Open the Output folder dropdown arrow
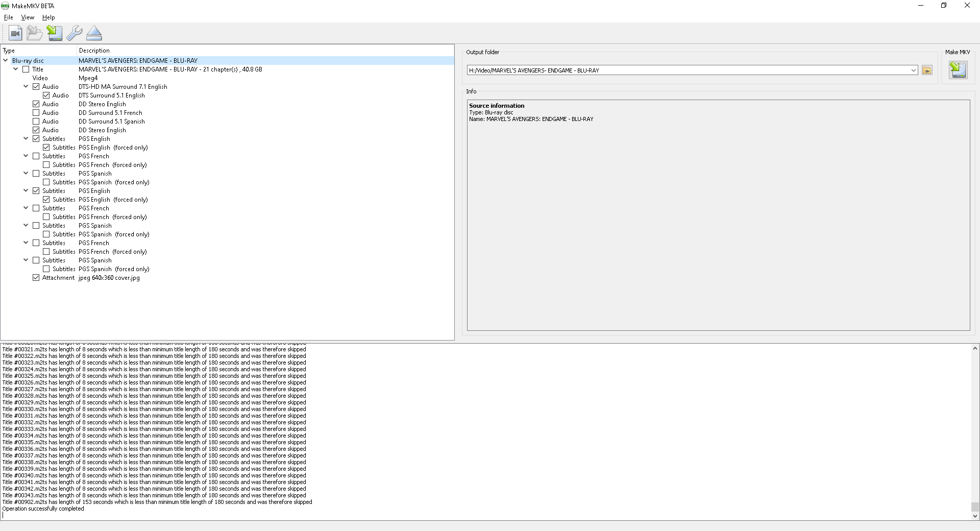980x531 pixels. coord(914,70)
